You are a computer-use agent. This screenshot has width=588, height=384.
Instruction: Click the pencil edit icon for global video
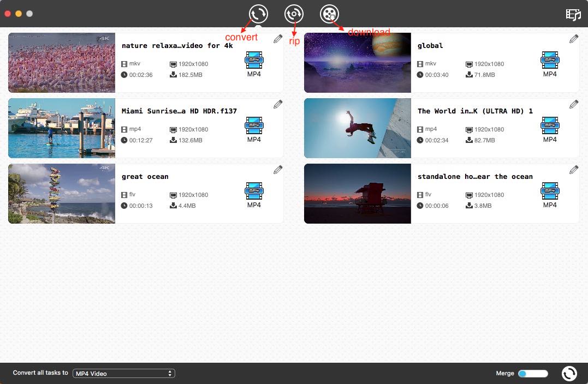[574, 39]
